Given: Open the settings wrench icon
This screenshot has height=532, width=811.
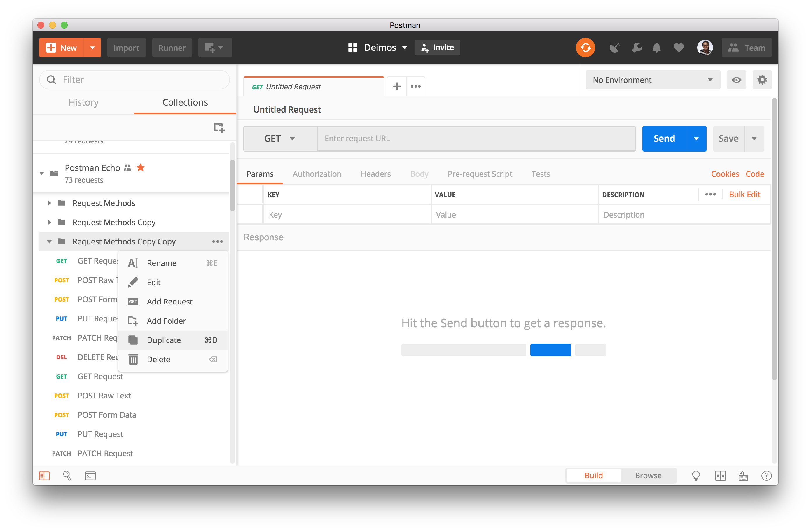Looking at the screenshot, I should 637,48.
